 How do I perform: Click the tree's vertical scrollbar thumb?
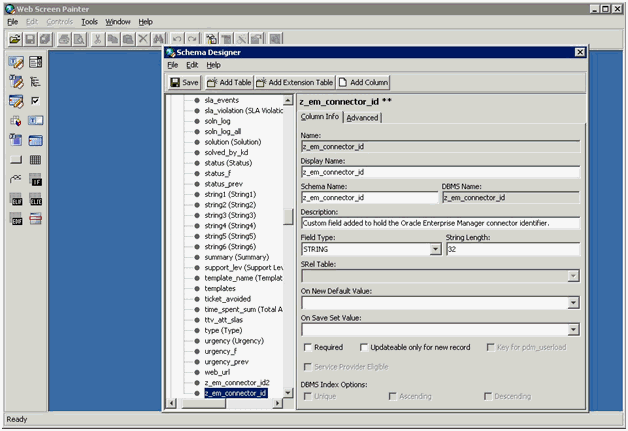pos(288,217)
